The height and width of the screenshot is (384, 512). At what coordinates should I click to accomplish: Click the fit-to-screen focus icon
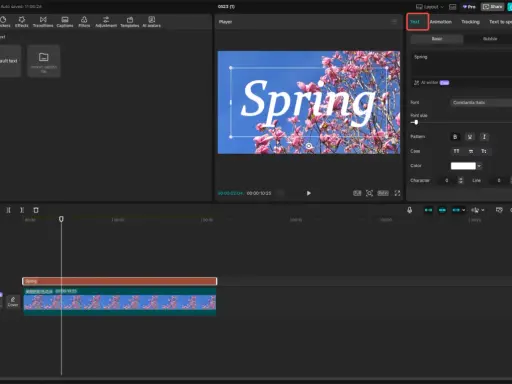tap(369, 193)
